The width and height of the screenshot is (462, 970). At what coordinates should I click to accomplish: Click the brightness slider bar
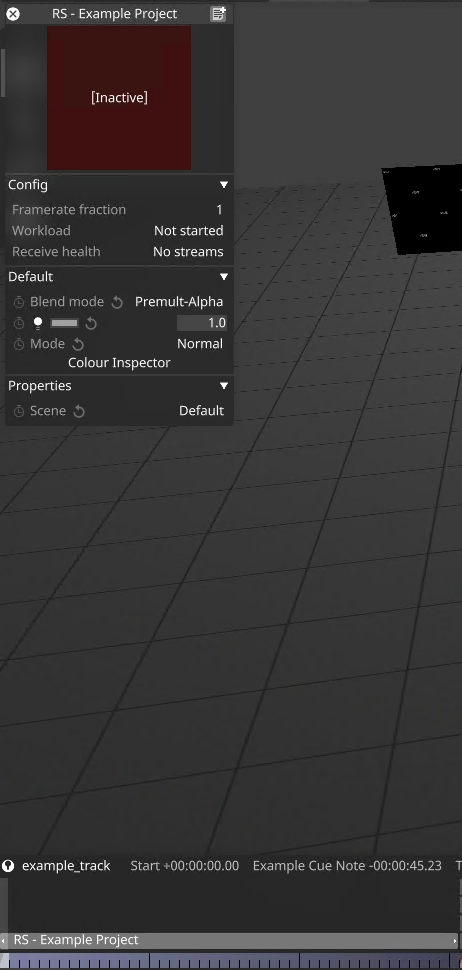64,323
